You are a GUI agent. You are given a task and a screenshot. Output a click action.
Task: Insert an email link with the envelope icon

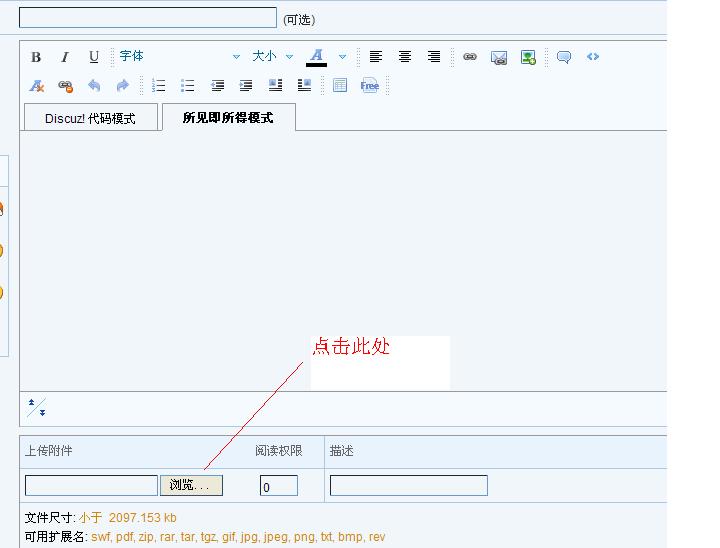[x=499, y=57]
